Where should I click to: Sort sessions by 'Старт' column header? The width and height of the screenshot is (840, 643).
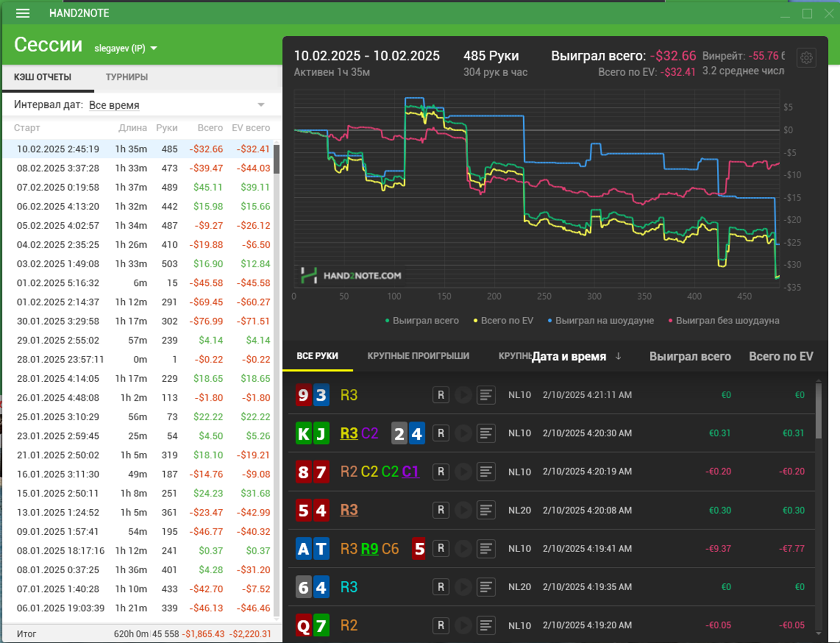click(27, 128)
